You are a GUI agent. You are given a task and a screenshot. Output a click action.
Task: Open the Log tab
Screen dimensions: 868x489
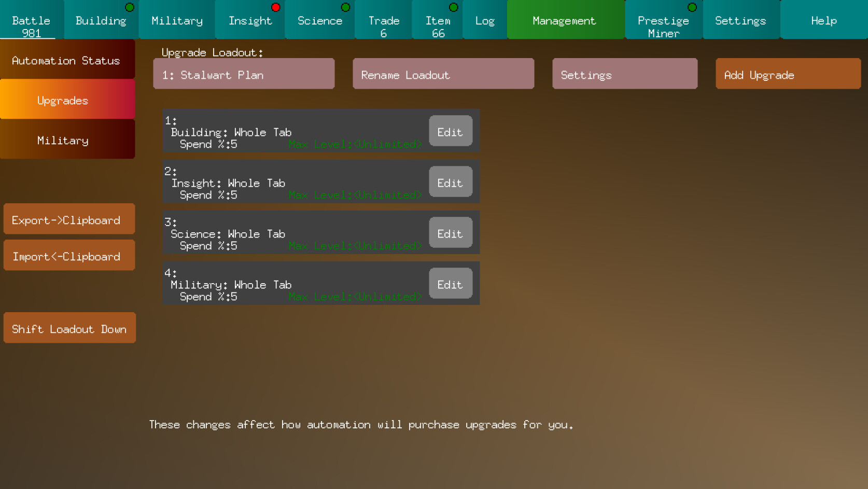(x=484, y=20)
